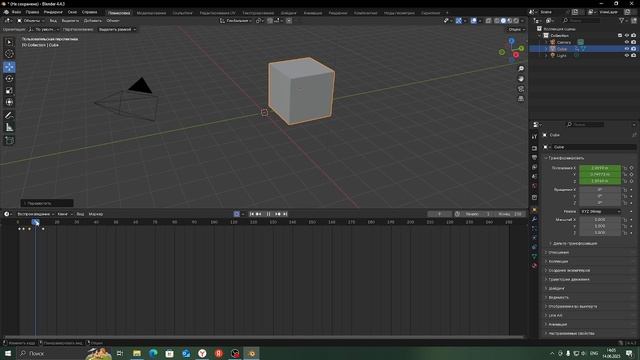The height and width of the screenshot is (360, 640).
Task: Select the Select Box tool
Action: click(x=9, y=42)
